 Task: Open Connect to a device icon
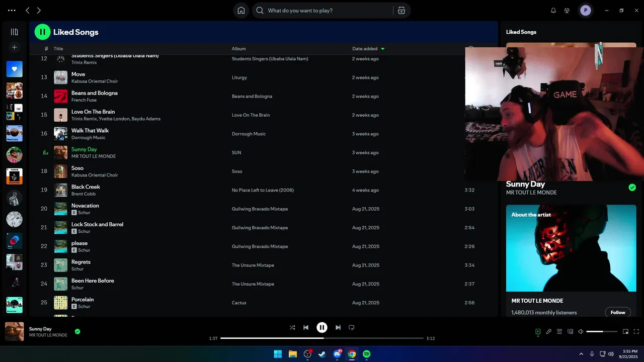click(x=570, y=331)
